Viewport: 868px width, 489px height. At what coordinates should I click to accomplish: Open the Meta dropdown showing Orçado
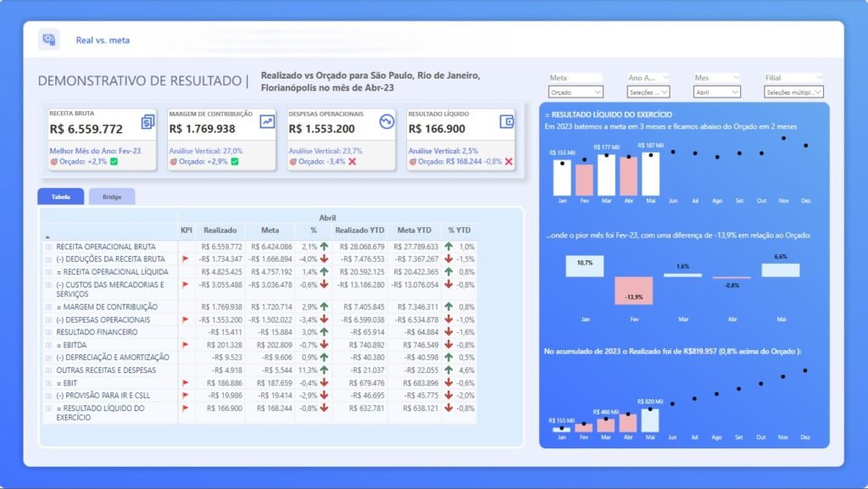point(576,92)
